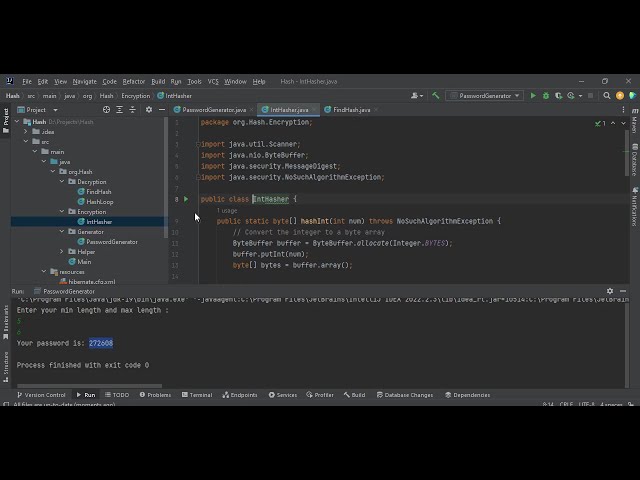Image resolution: width=640 pixels, height=480 pixels.
Task: Go to previous highlighted problem arrow
Action: coord(613,123)
